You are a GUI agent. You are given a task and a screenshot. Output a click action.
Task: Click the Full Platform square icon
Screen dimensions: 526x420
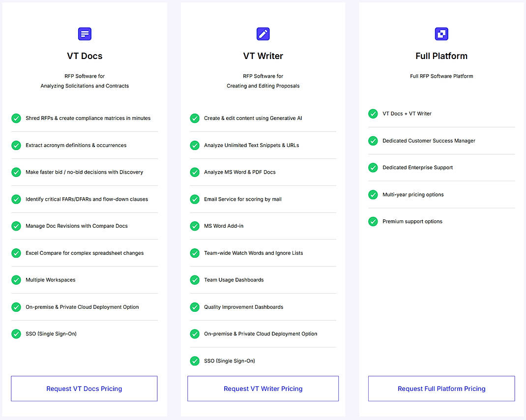441,33
